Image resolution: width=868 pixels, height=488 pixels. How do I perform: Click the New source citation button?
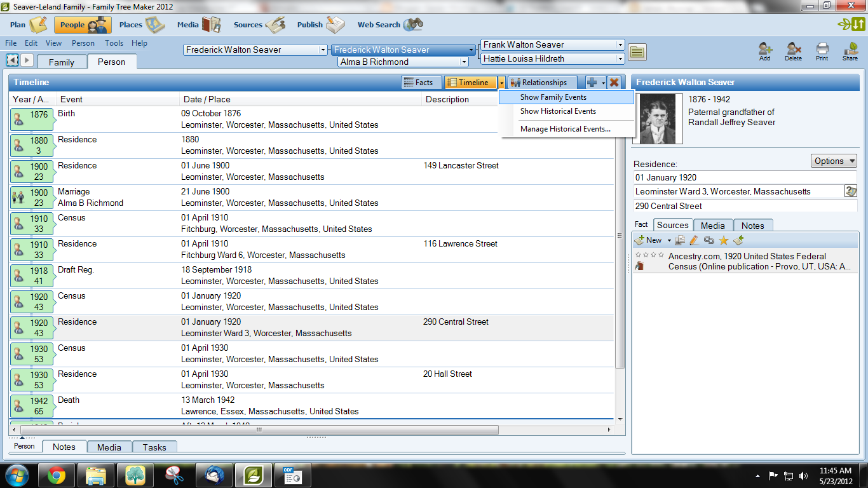click(648, 240)
